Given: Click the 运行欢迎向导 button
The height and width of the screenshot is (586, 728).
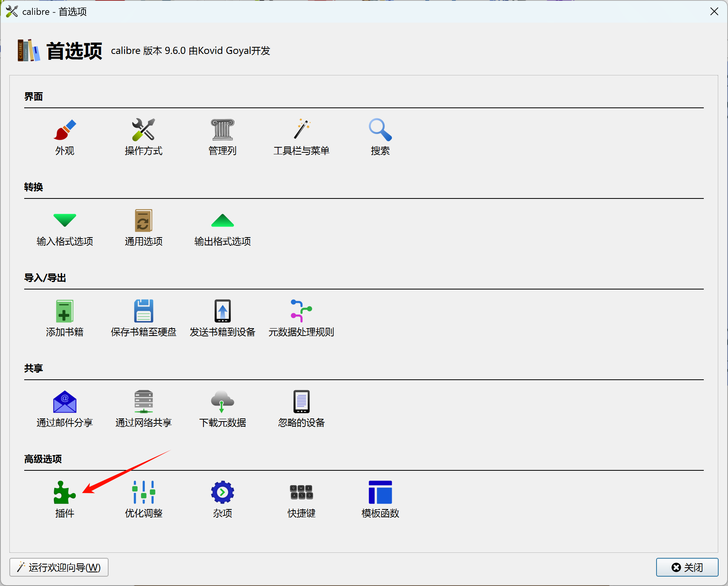Looking at the screenshot, I should (x=59, y=567).
